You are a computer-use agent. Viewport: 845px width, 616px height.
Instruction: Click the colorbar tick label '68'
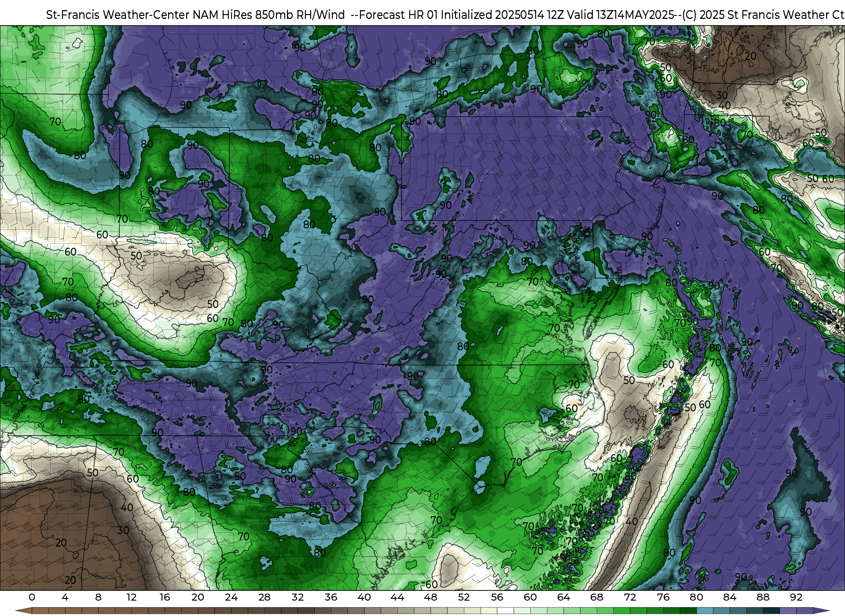click(x=597, y=597)
